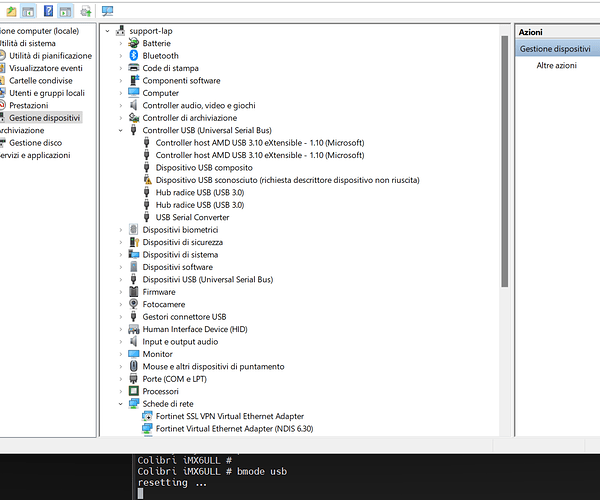Click Altre azioni in the Azioni pane
600x500 pixels.
(x=556, y=65)
